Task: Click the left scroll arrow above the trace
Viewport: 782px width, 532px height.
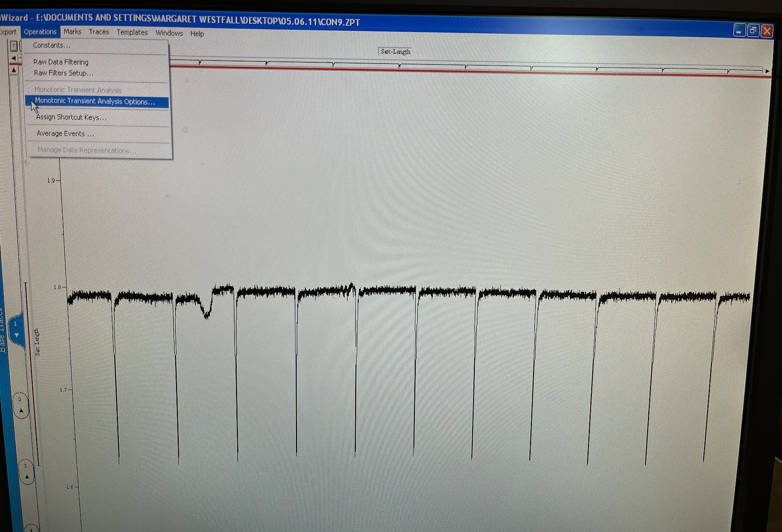Action: click(14, 58)
